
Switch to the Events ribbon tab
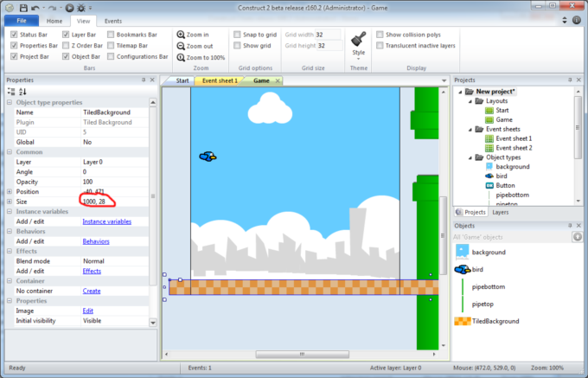(x=113, y=21)
